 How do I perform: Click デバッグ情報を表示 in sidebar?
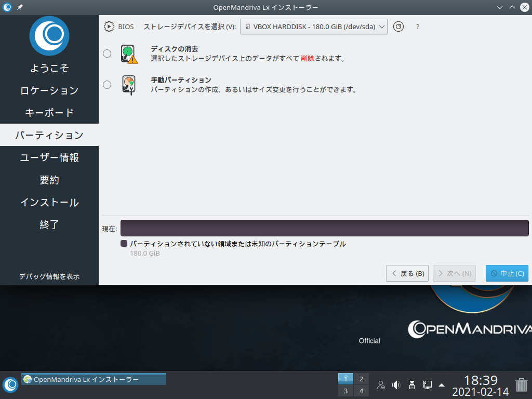49,276
